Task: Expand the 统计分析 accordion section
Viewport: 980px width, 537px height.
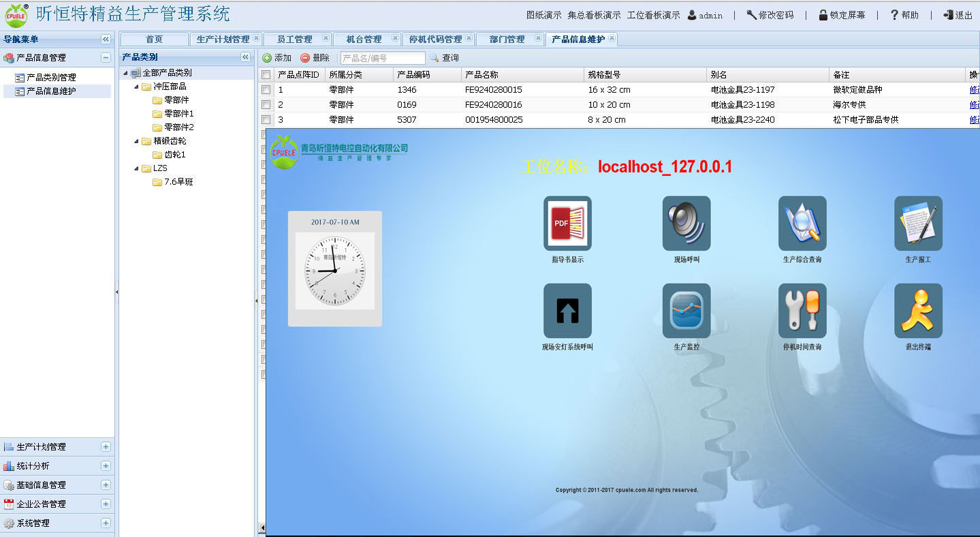Action: coord(106,466)
